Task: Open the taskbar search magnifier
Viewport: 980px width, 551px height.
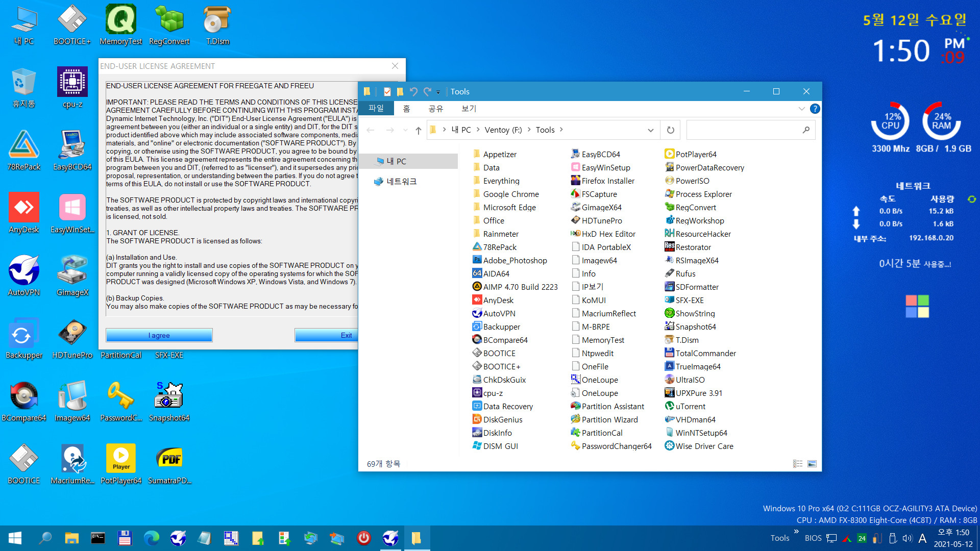Action: click(x=45, y=538)
